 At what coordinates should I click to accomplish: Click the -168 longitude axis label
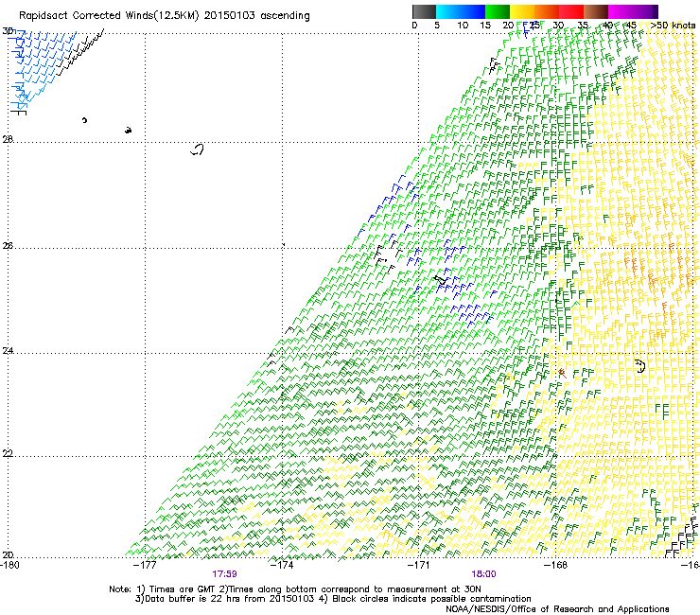tap(555, 565)
